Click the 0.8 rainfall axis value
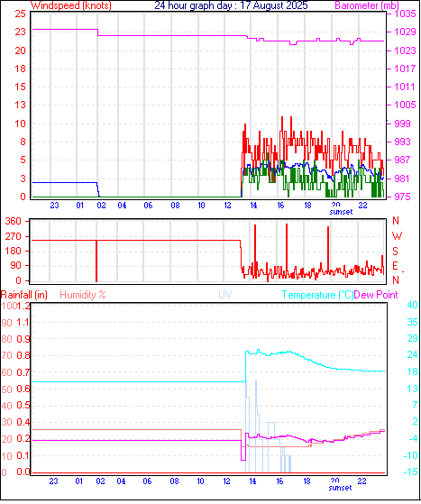The image size is (421, 504). tap(23, 355)
